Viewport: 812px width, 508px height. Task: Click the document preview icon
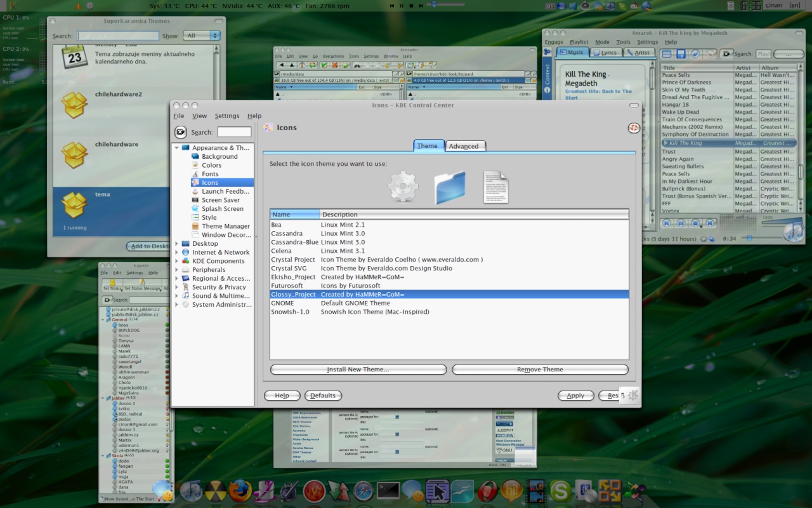pos(496,187)
